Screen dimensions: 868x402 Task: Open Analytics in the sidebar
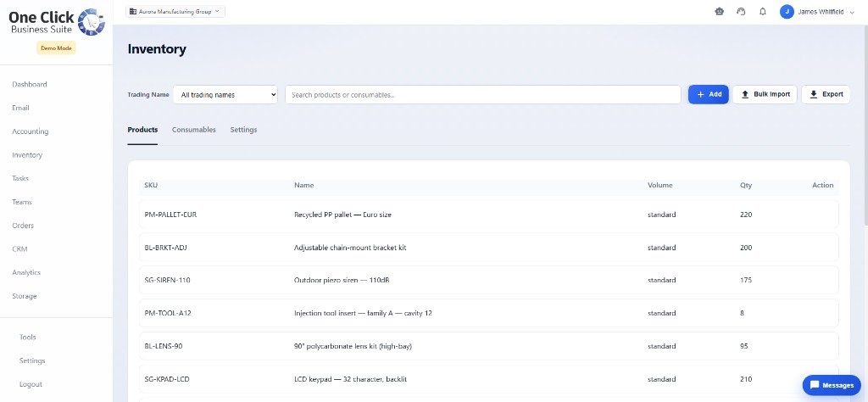pos(26,272)
